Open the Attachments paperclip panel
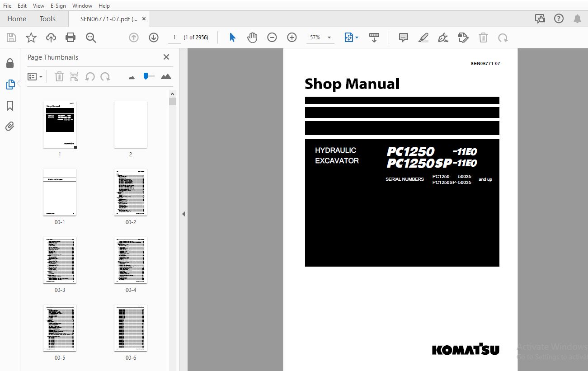Image resolution: width=588 pixels, height=371 pixels. pyautogui.click(x=10, y=126)
